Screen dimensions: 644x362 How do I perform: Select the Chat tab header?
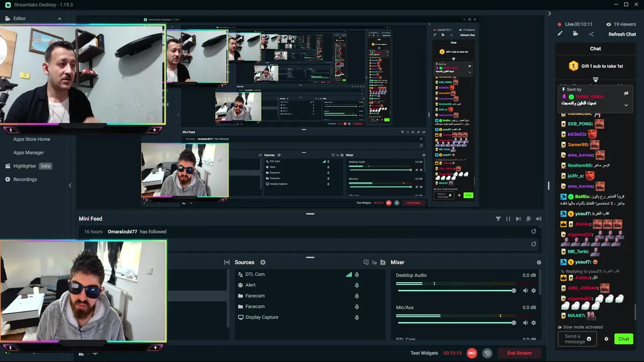click(595, 49)
